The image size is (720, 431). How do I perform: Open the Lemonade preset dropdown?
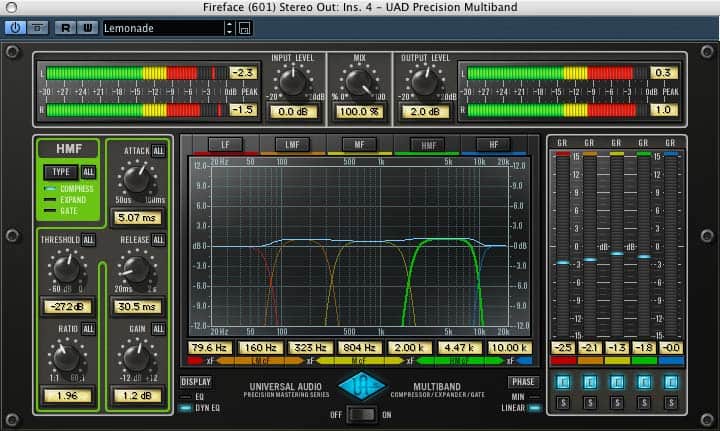(x=163, y=28)
